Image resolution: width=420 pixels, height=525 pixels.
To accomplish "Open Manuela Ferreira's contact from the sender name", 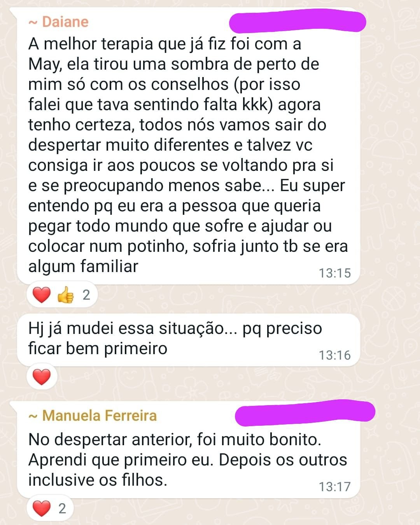I will coord(99,416).
